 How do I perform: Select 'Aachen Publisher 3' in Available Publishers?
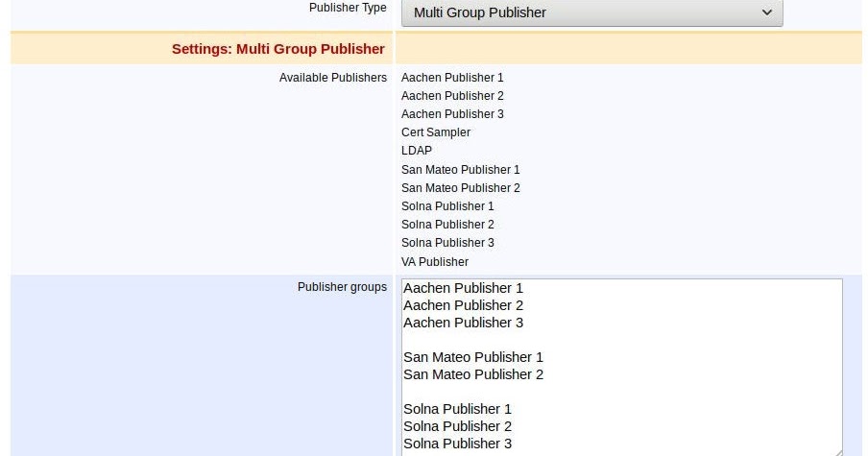452,114
